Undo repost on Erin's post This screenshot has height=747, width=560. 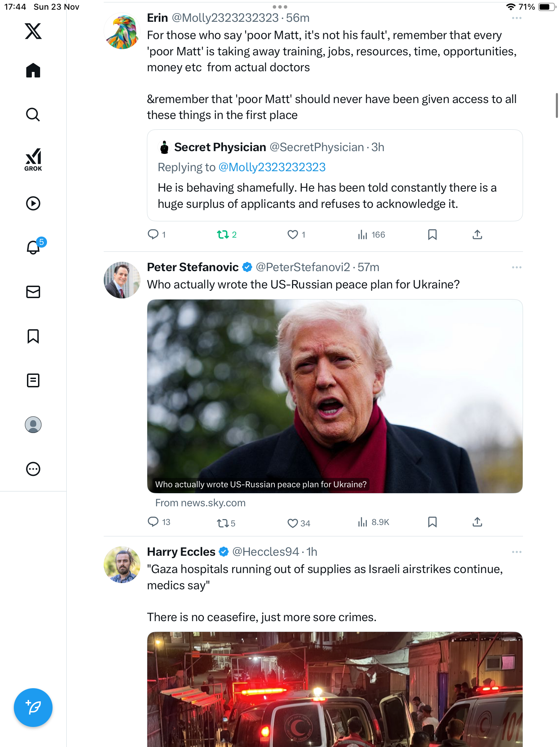pyautogui.click(x=223, y=235)
